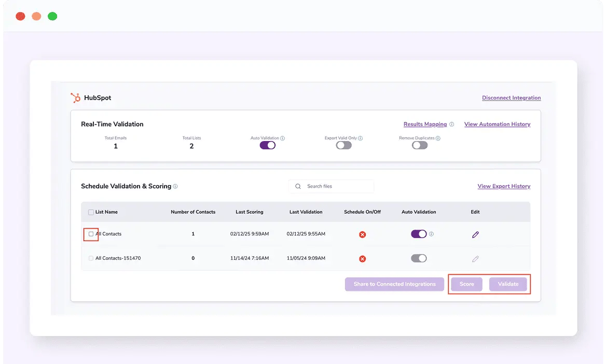Click the search magnifier icon
This screenshot has height=364, width=606.
297,186
